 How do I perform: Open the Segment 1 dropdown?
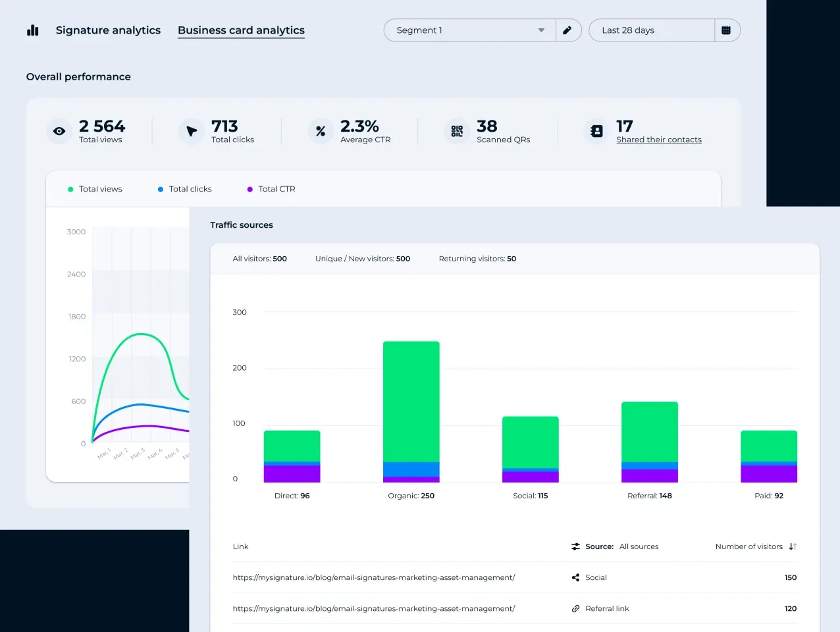470,30
